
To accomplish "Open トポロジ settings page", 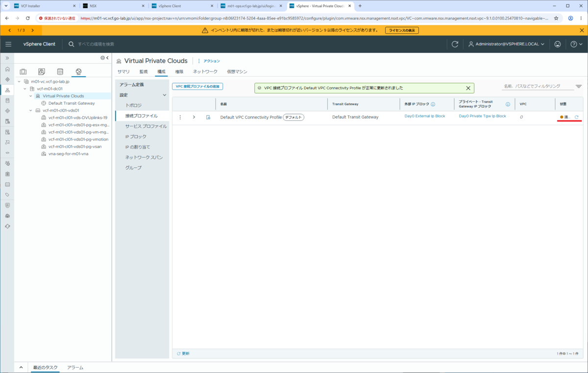I will tap(134, 105).
